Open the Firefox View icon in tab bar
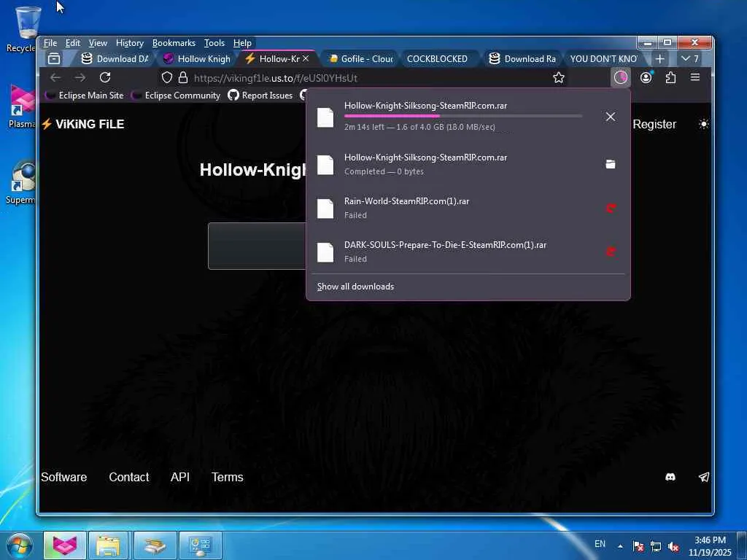The image size is (747, 560). pyautogui.click(x=54, y=58)
